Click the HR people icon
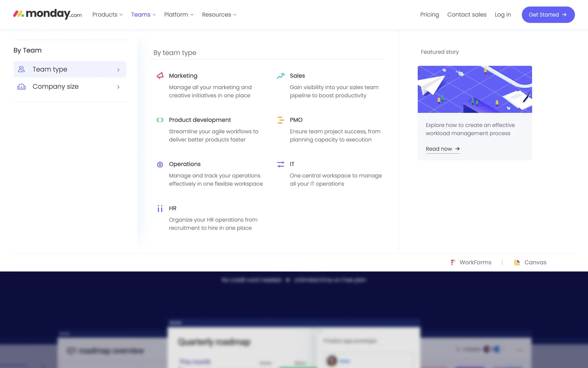This screenshot has height=368, width=588. (160, 209)
